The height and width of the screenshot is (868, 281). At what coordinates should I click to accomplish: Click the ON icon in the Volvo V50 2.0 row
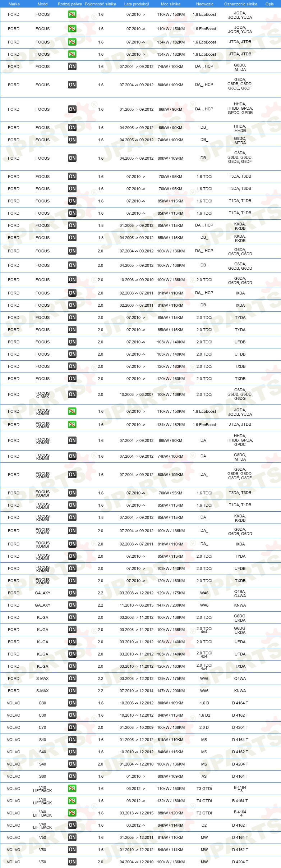tap(72, 862)
